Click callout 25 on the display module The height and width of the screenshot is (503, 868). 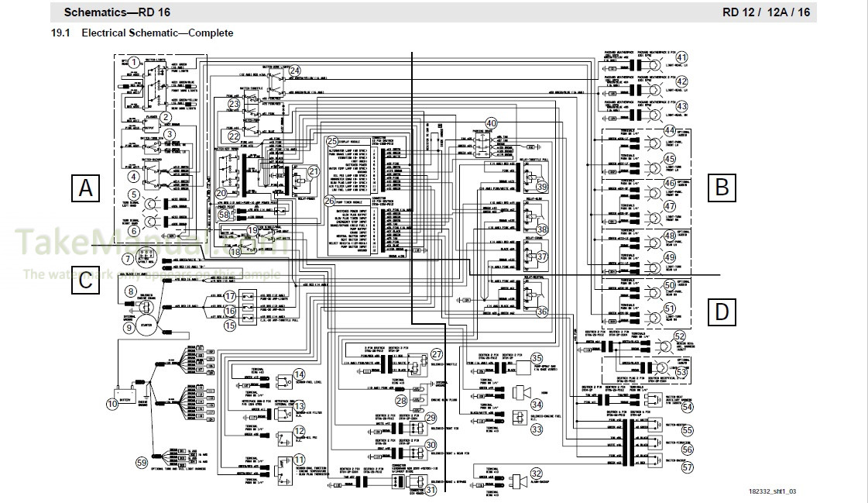tap(331, 141)
